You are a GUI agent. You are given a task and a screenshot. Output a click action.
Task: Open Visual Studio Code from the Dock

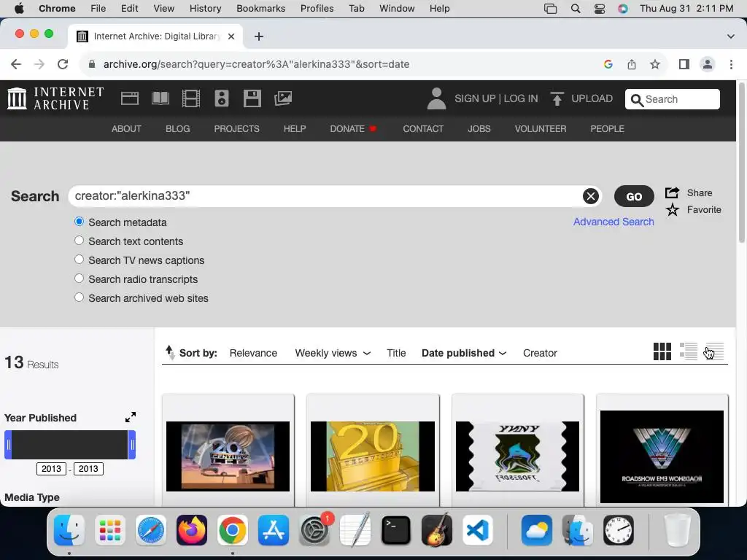(478, 530)
